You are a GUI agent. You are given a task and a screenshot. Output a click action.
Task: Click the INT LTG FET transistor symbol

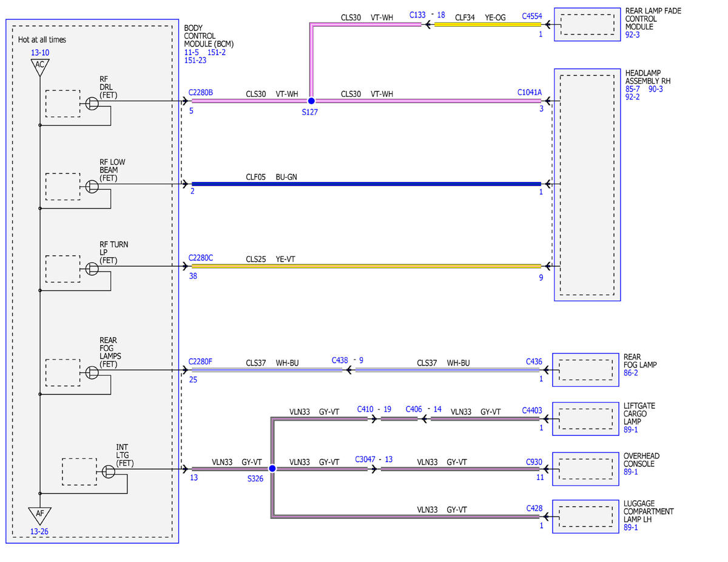(107, 471)
